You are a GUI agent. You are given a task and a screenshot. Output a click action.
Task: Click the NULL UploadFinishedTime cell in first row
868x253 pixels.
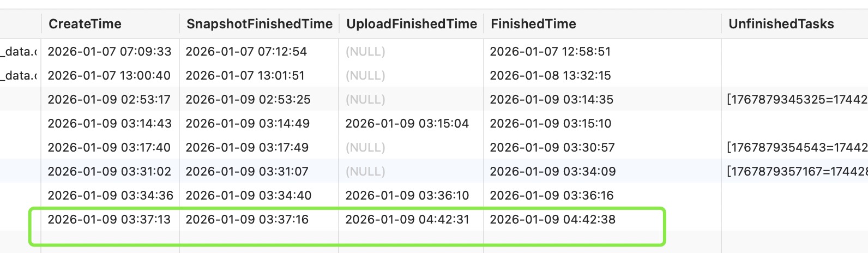point(365,52)
